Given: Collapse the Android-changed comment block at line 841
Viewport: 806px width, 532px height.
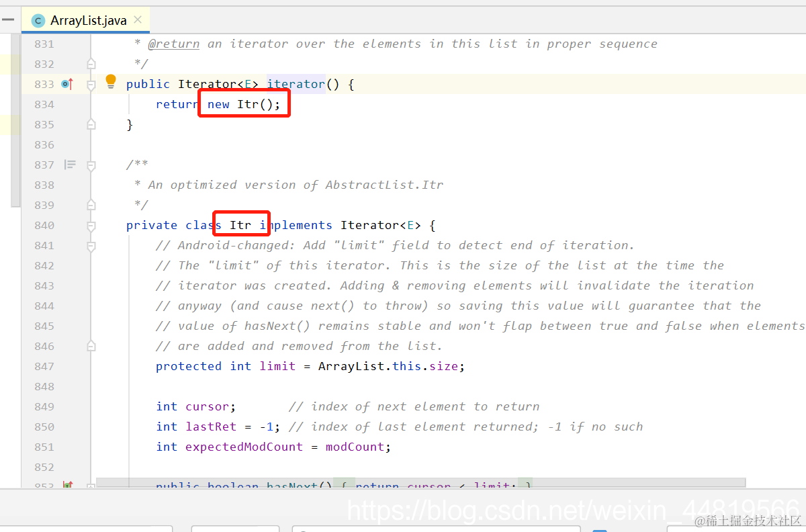Looking at the screenshot, I should [x=91, y=245].
